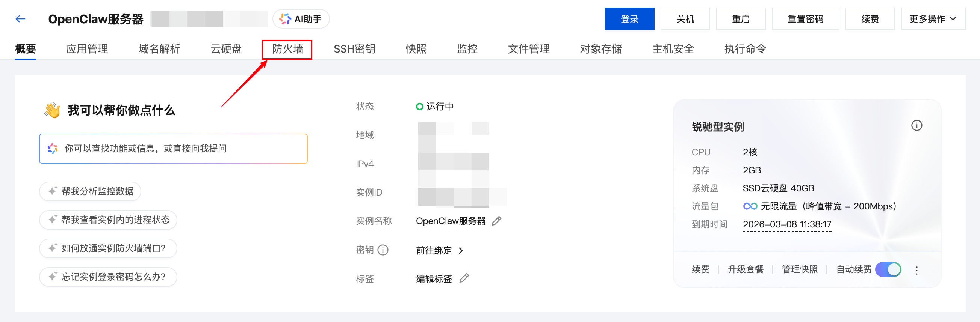Screen dimensions: 980x322
Task: Click the 重置密码 button
Action: [x=805, y=19]
